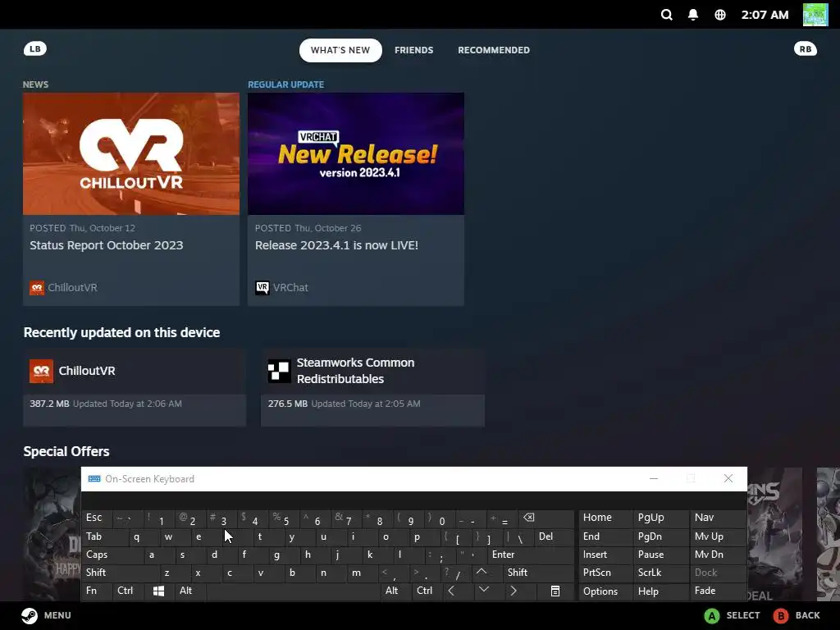The height and width of the screenshot is (630, 840).
Task: Tap the Esc key
Action: [98, 518]
